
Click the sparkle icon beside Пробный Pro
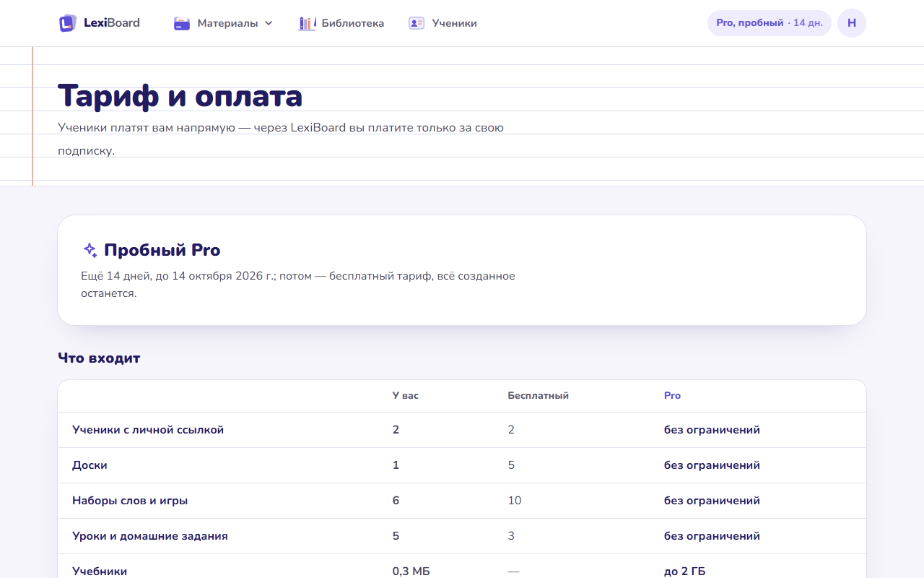[90, 250]
